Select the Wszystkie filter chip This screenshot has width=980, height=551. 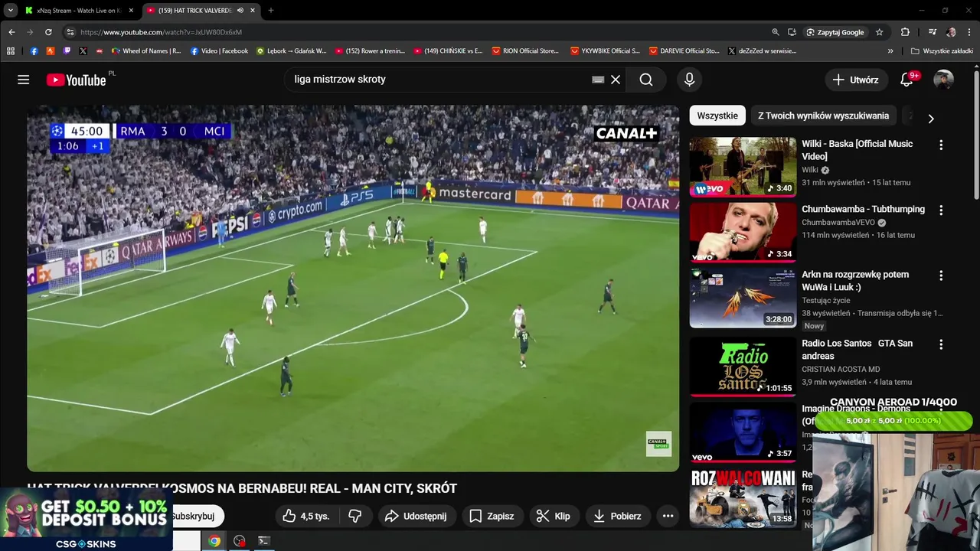click(717, 116)
